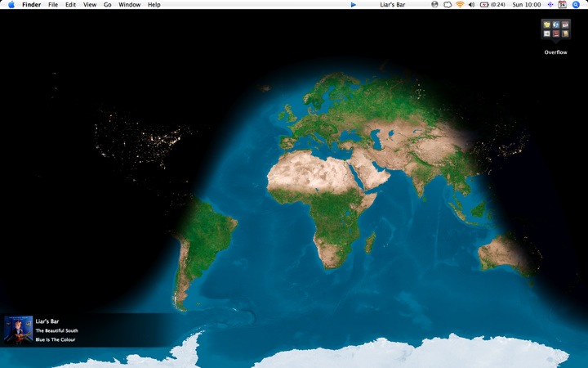This screenshot has width=588, height=368.
Task: Click The Beautiful South artist name
Action: [56, 330]
